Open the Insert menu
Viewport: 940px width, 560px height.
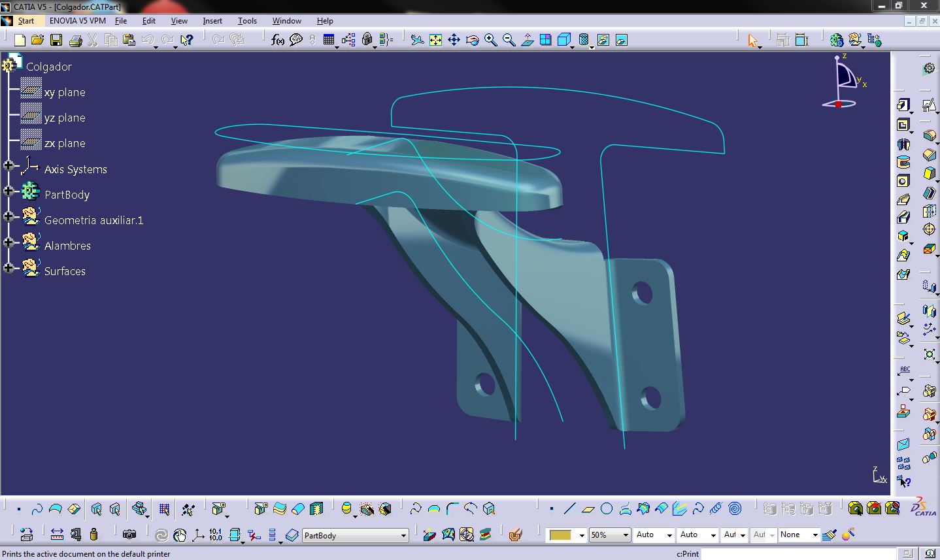tap(212, 20)
